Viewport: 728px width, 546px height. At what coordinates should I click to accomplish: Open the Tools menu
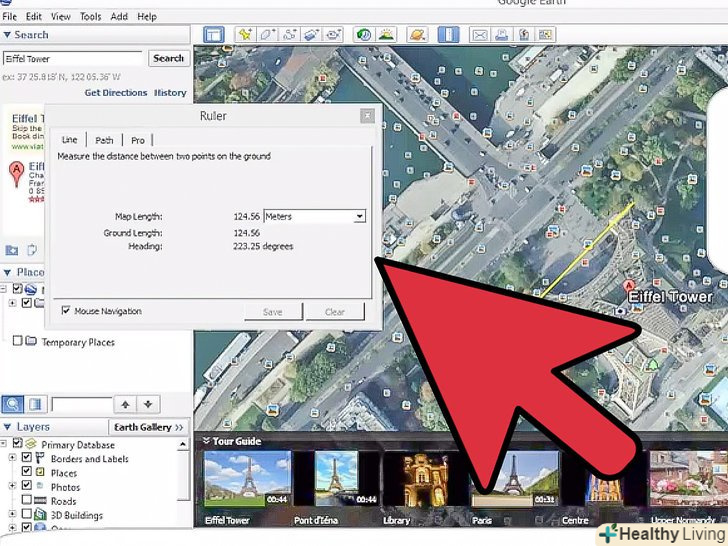tap(90, 17)
